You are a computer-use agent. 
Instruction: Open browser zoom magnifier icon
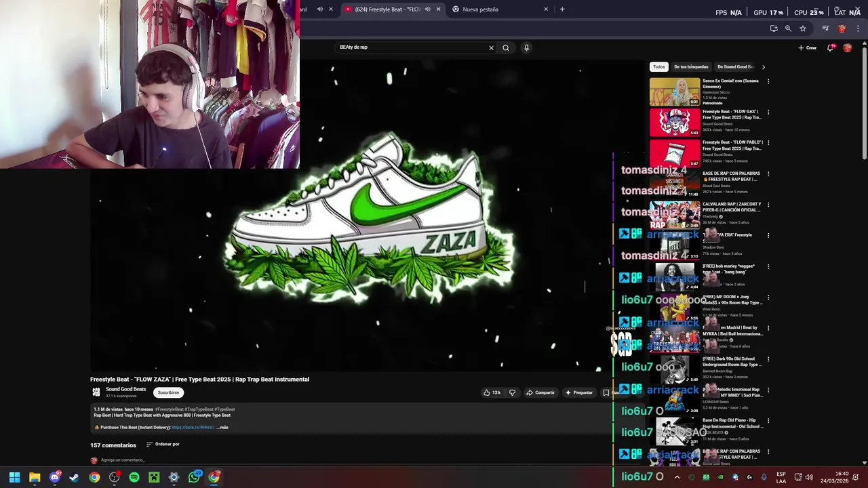pyautogui.click(x=788, y=28)
